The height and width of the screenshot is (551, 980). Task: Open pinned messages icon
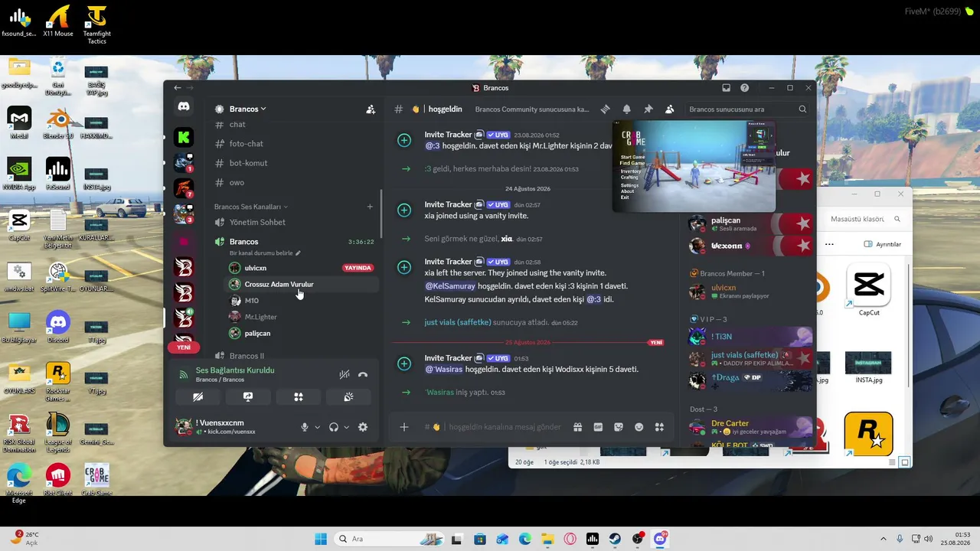tap(648, 109)
